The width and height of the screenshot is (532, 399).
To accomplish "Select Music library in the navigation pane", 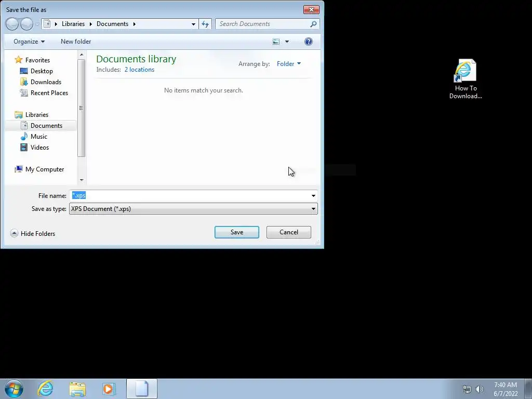I will pyautogui.click(x=38, y=137).
